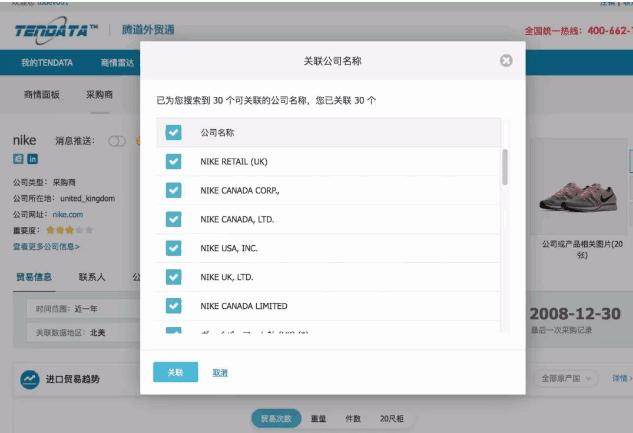Close the 关联公司名称 dialog
Image resolution: width=633 pixels, height=433 pixels.
(x=506, y=61)
